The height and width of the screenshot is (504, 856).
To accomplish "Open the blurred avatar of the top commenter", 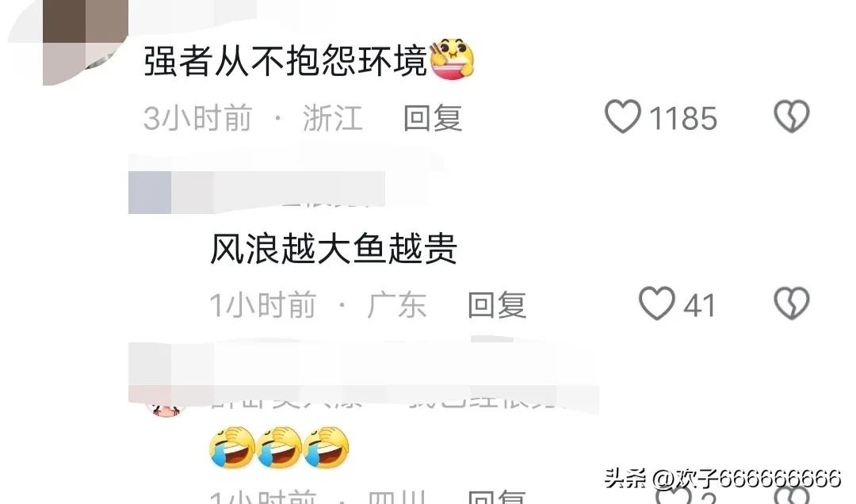I will 85,43.
